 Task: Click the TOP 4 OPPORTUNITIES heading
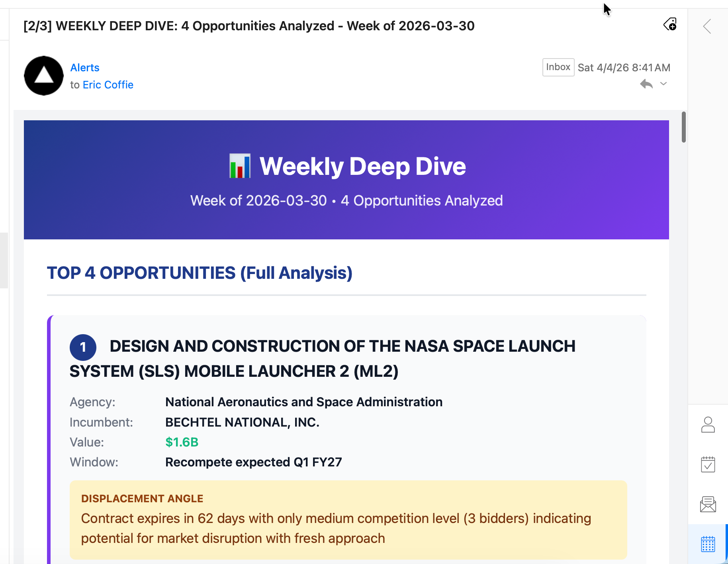tap(200, 273)
